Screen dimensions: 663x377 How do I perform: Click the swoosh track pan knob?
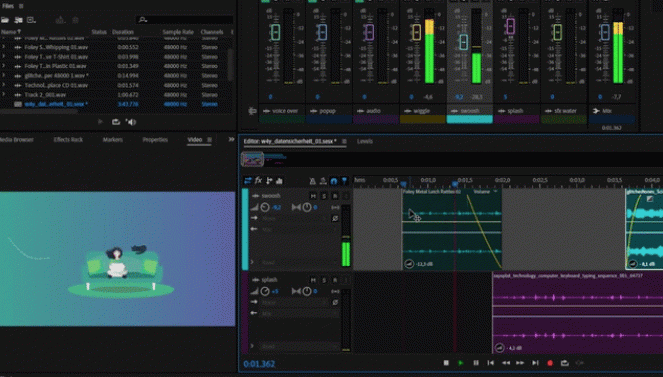pos(307,207)
